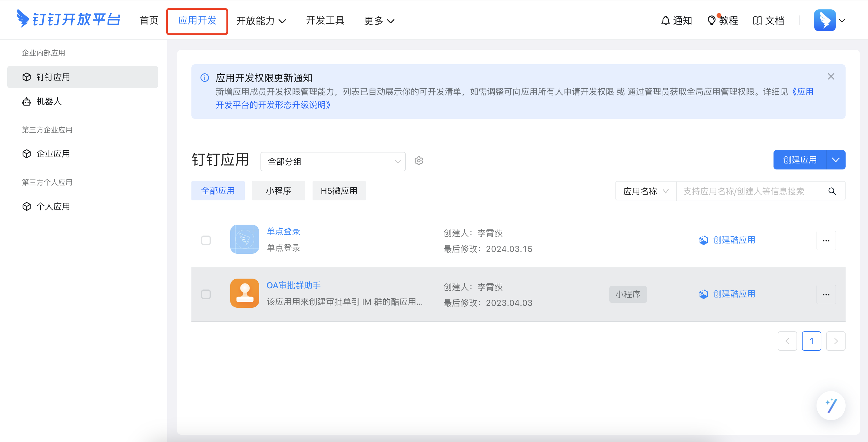This screenshot has height=442, width=868.
Task: Click the 第三方企业应用 sidebar heading
Action: click(47, 130)
